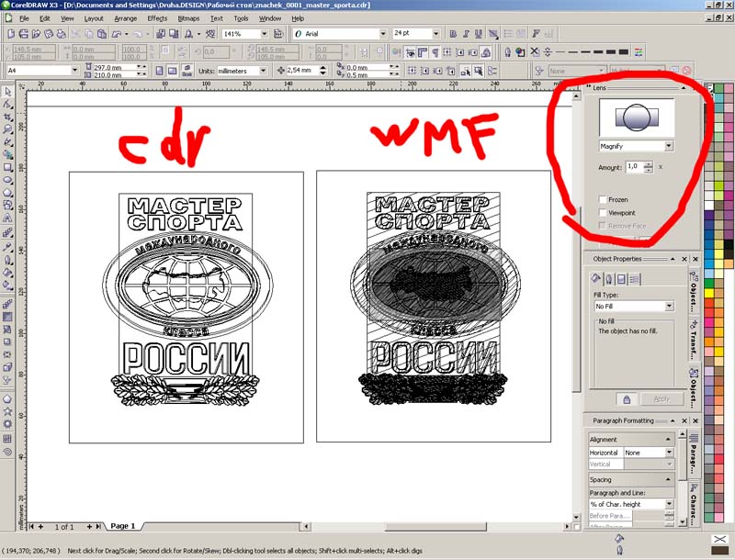The height and width of the screenshot is (560, 735).
Task: Open the Units millimeters dropdown
Action: point(263,71)
